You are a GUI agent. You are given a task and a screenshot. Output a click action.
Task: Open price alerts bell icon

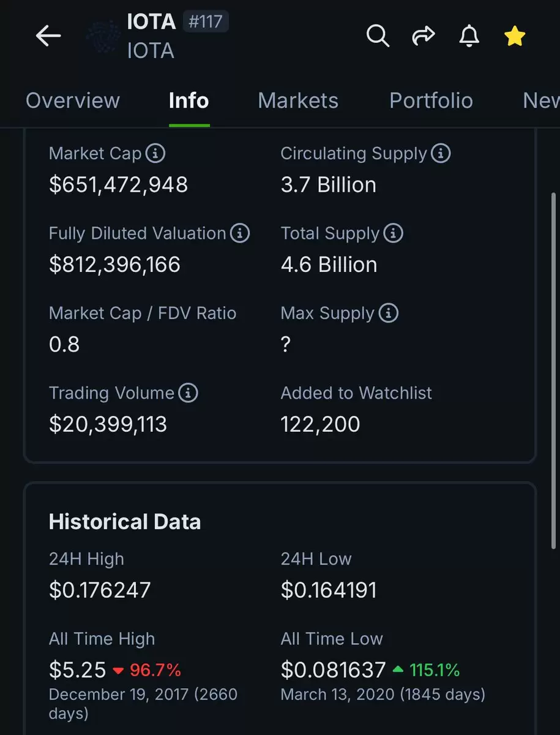click(x=469, y=36)
